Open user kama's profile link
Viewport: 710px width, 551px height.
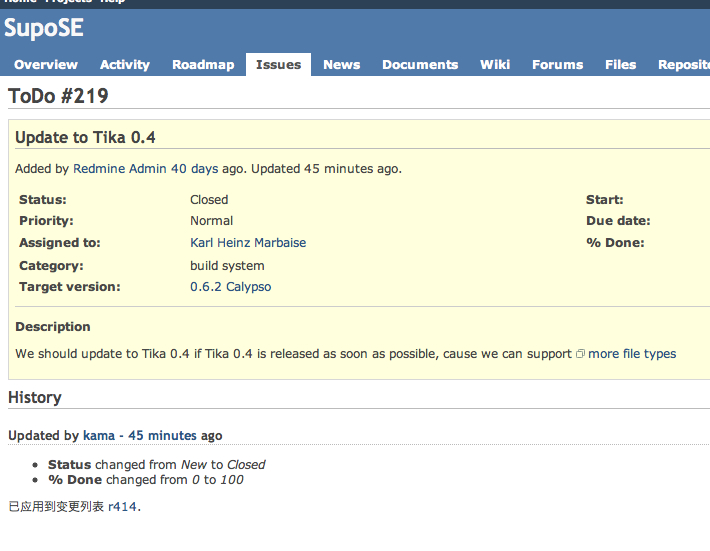tap(99, 436)
